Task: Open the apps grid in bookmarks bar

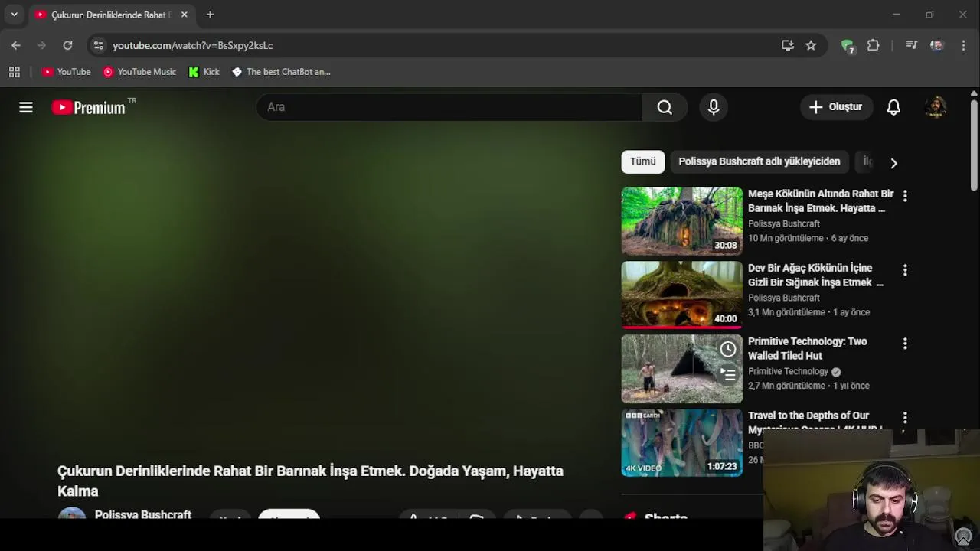Action: coord(14,72)
